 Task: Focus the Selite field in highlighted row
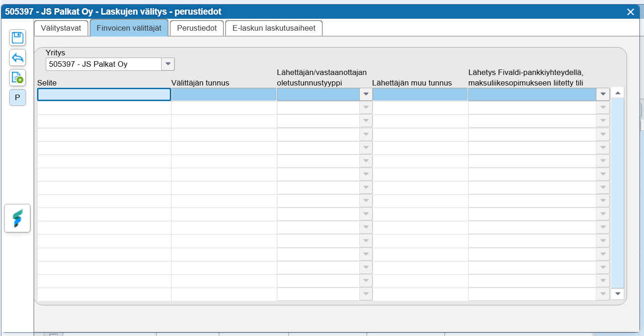click(104, 94)
